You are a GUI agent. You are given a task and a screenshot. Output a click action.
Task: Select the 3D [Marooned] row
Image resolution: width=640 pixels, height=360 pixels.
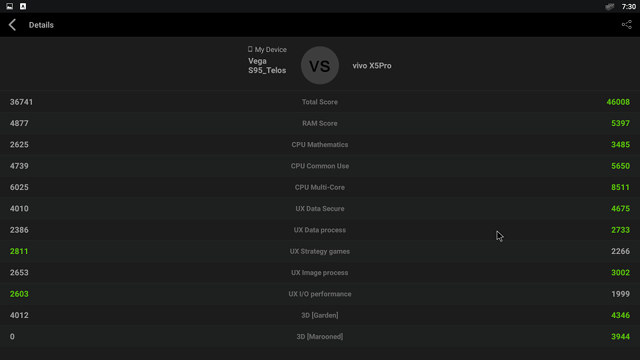pos(320,337)
